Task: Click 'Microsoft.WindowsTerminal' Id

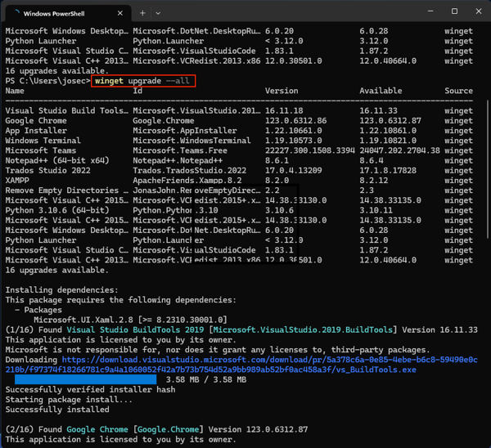Action: [x=191, y=141]
